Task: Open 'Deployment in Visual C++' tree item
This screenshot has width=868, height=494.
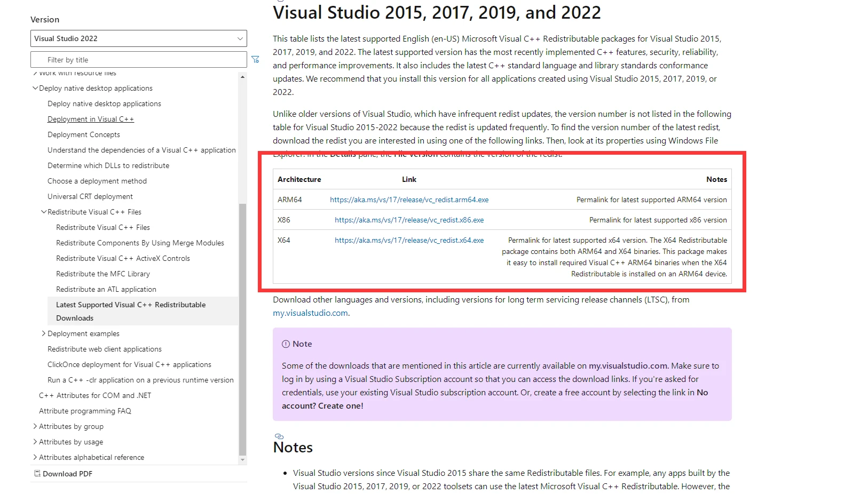Action: [91, 119]
